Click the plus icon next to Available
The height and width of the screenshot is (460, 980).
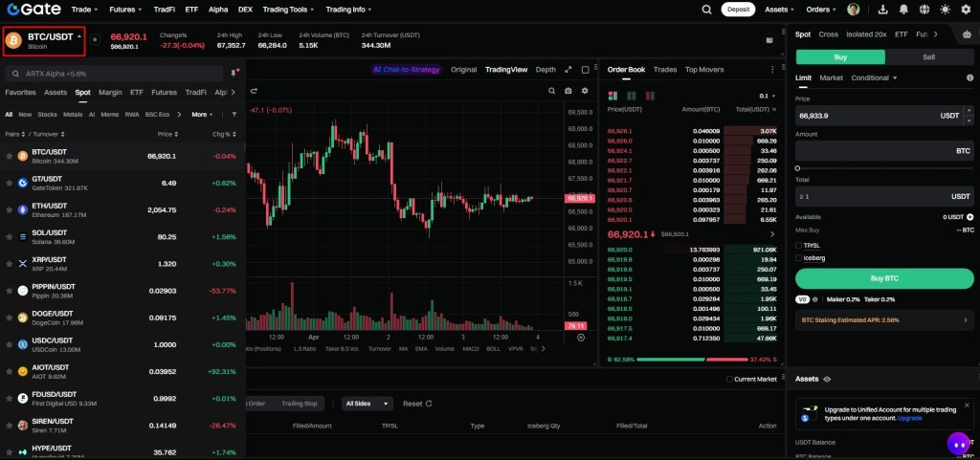point(970,217)
